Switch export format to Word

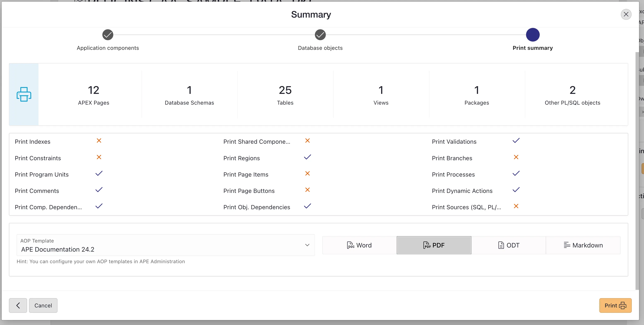pyautogui.click(x=359, y=245)
